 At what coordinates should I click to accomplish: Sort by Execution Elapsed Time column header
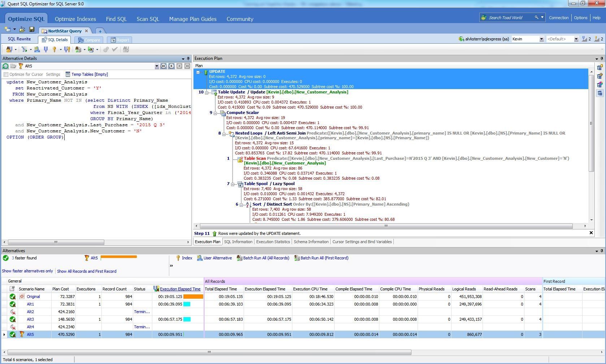click(x=180, y=289)
